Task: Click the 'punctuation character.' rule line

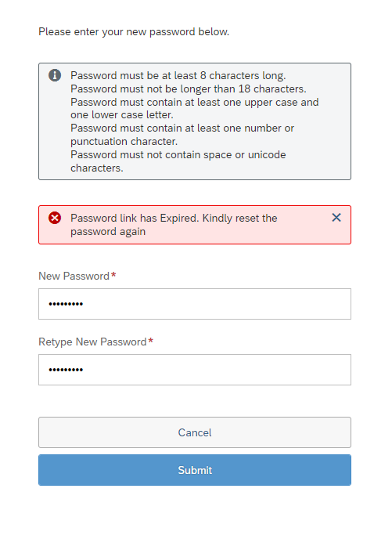Action: point(124,141)
